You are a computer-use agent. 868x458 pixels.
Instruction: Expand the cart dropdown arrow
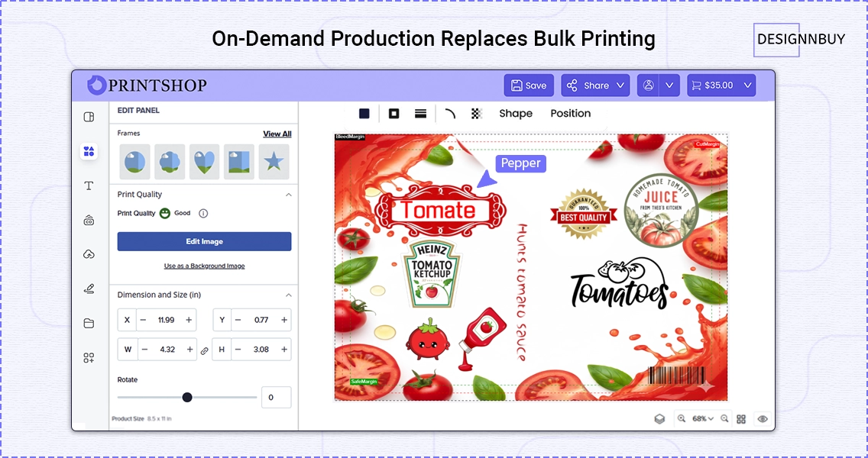[748, 85]
